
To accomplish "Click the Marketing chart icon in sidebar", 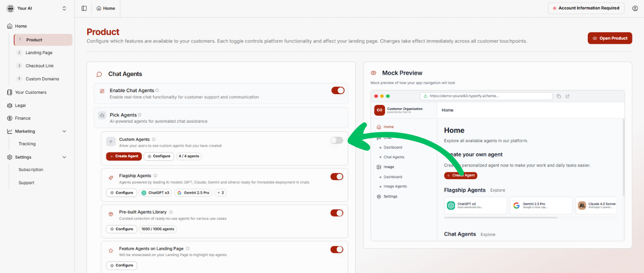I will pyautogui.click(x=10, y=131).
